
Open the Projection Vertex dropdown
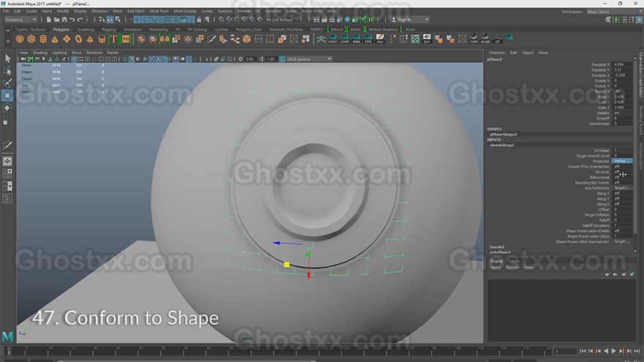(x=622, y=162)
